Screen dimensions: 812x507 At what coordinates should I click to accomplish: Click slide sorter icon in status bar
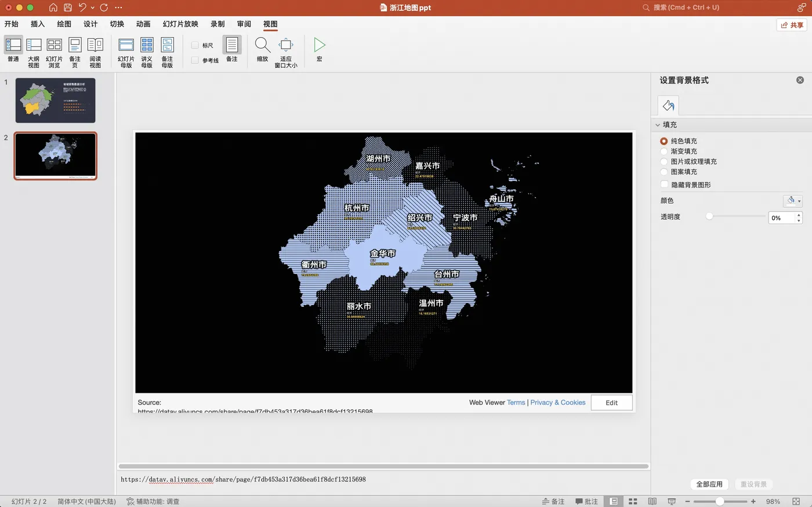(633, 501)
